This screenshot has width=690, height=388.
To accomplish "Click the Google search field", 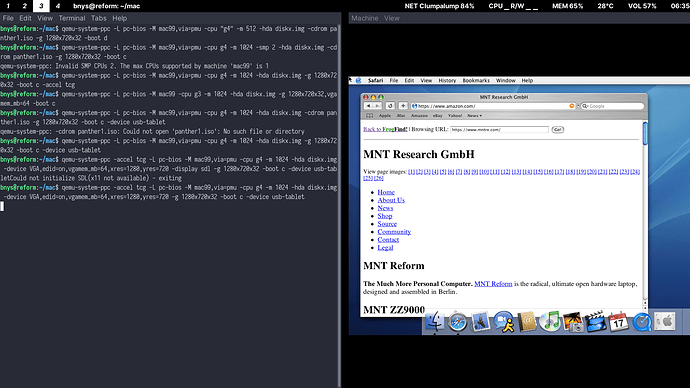I will click(612, 106).
